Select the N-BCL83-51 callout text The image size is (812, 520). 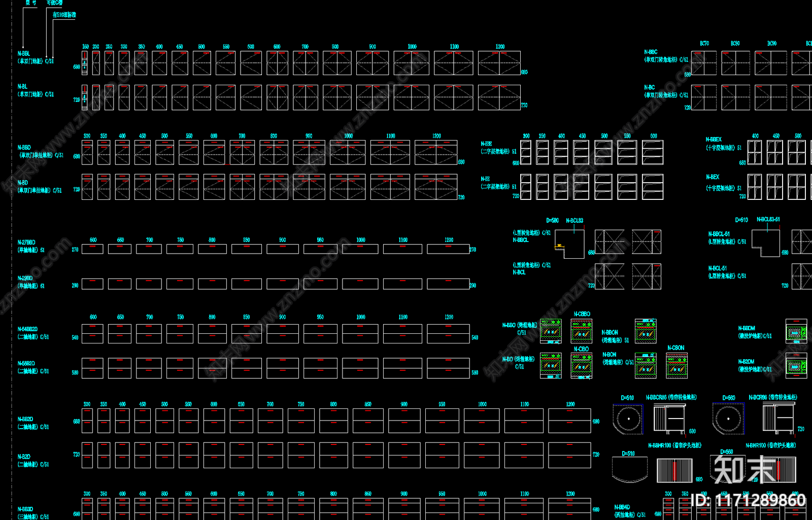(x=768, y=220)
